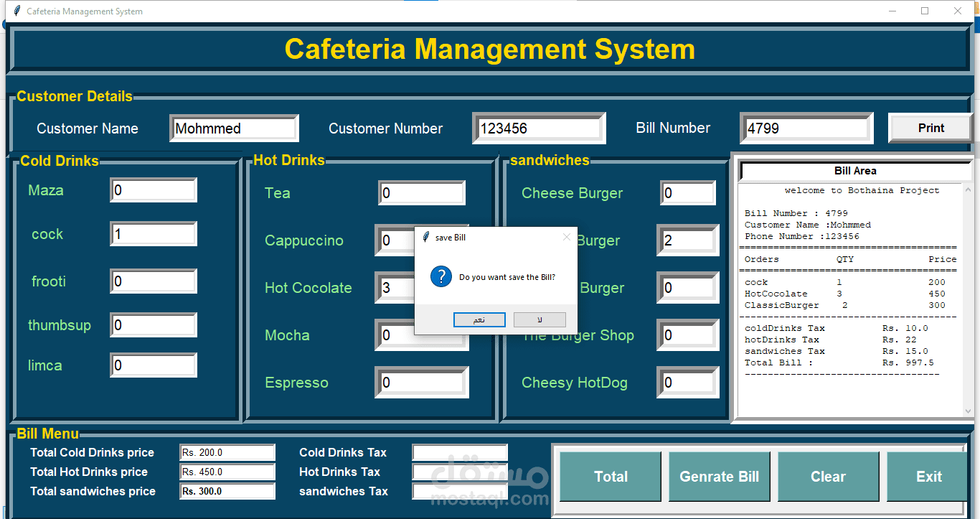Select the Customer Name input field
Viewport: 980px width, 519px height.
click(x=234, y=128)
